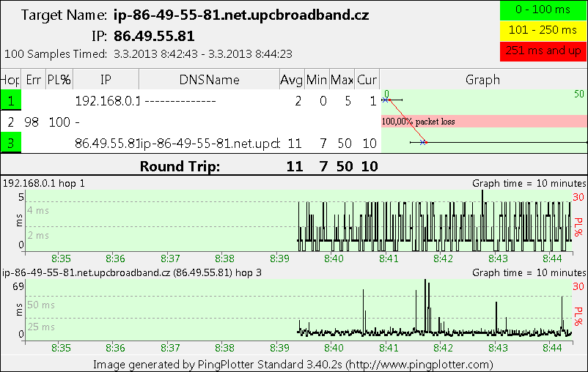Click the error count 98 in hop 2
The width and height of the screenshot is (588, 372).
tap(32, 122)
